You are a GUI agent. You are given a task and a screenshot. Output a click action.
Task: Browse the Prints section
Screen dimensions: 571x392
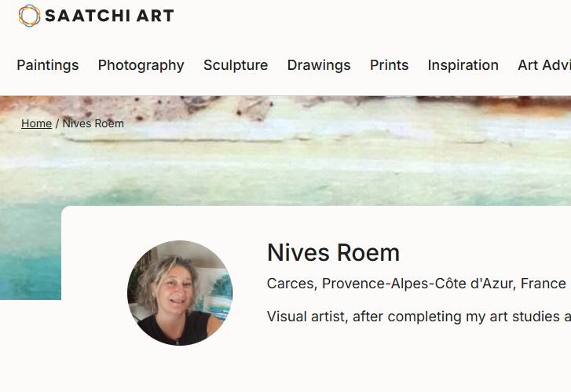click(x=389, y=65)
